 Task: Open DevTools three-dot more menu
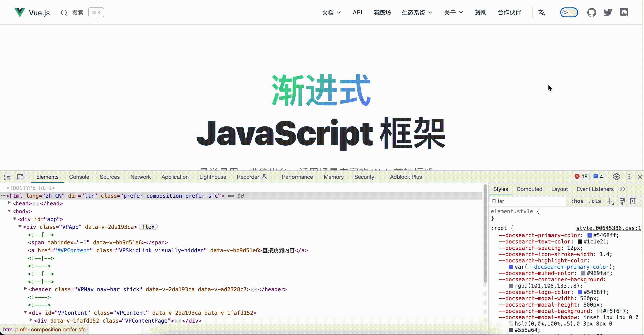(629, 177)
